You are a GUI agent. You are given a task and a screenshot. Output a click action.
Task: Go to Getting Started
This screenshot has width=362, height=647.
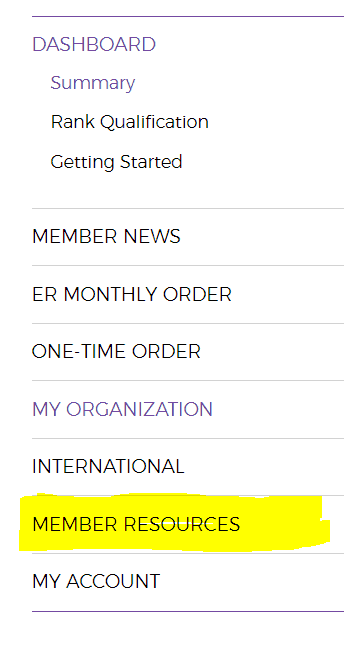coord(116,162)
